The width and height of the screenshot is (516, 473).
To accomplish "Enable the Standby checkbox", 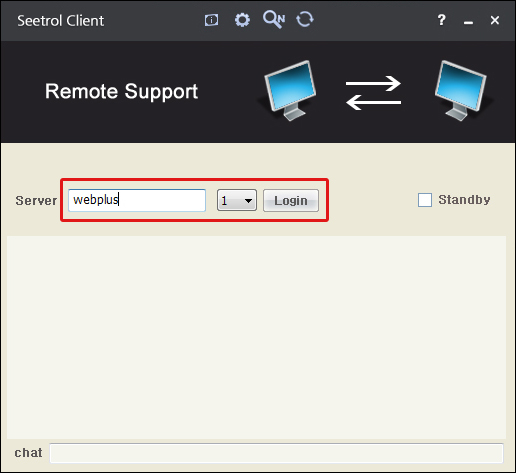I will [x=425, y=200].
